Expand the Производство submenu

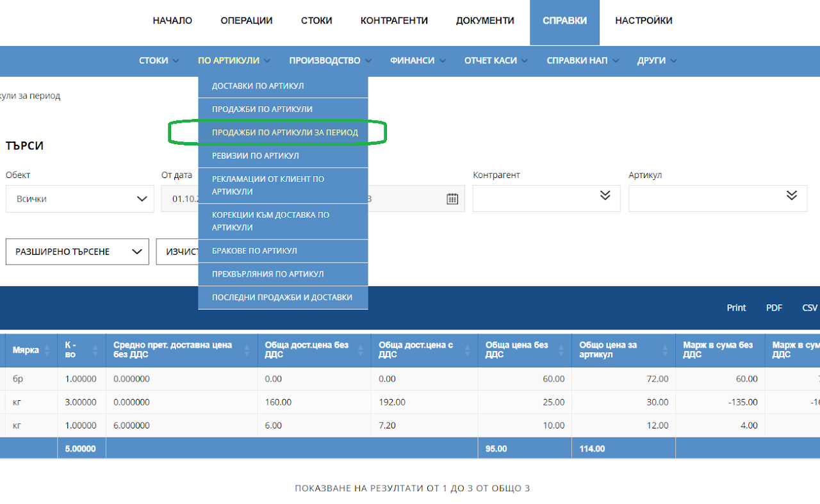(x=330, y=61)
